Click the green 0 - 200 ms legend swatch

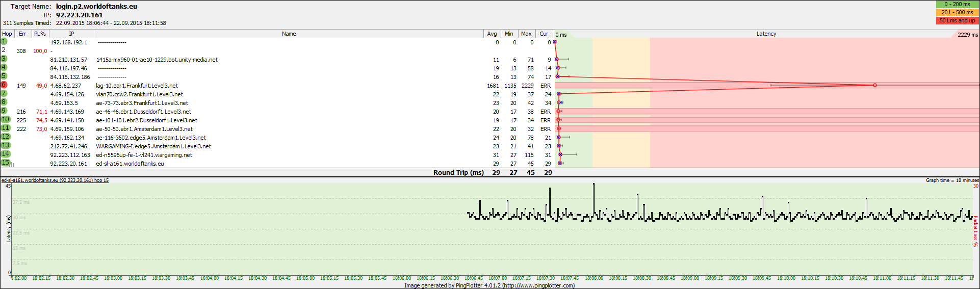(957, 4)
